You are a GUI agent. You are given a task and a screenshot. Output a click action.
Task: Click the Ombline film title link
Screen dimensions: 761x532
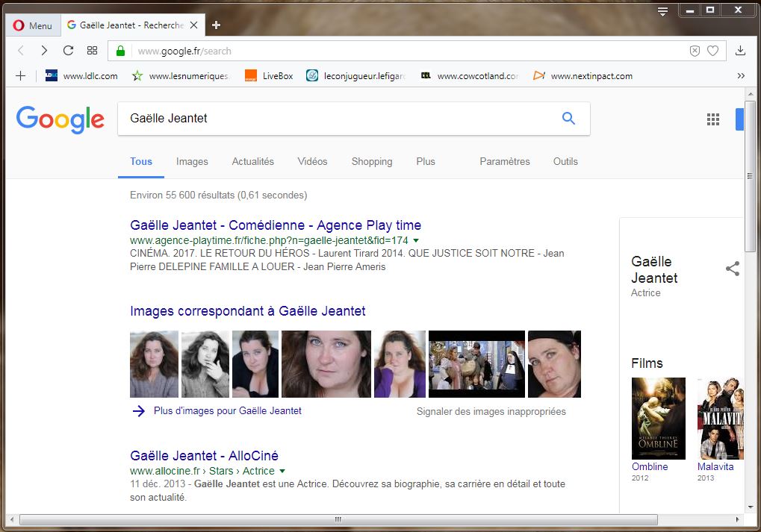click(x=650, y=466)
